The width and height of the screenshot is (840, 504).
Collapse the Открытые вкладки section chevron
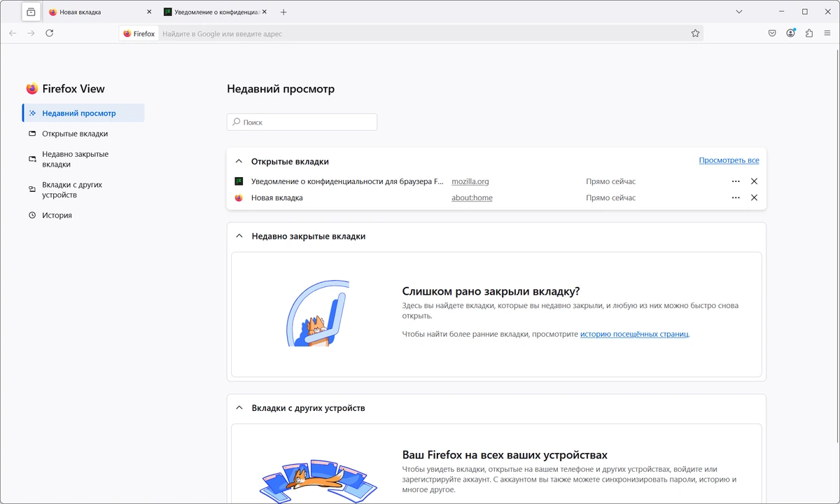click(x=239, y=161)
